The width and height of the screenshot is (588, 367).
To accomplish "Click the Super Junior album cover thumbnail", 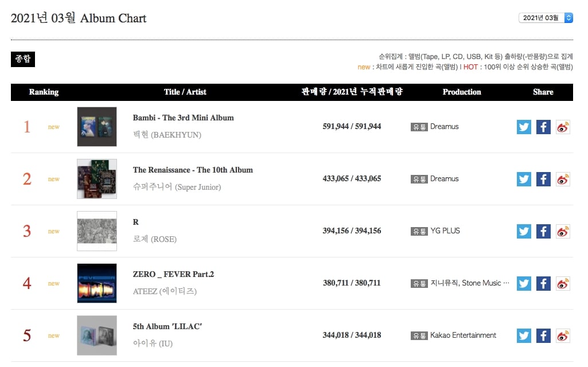I will [97, 179].
